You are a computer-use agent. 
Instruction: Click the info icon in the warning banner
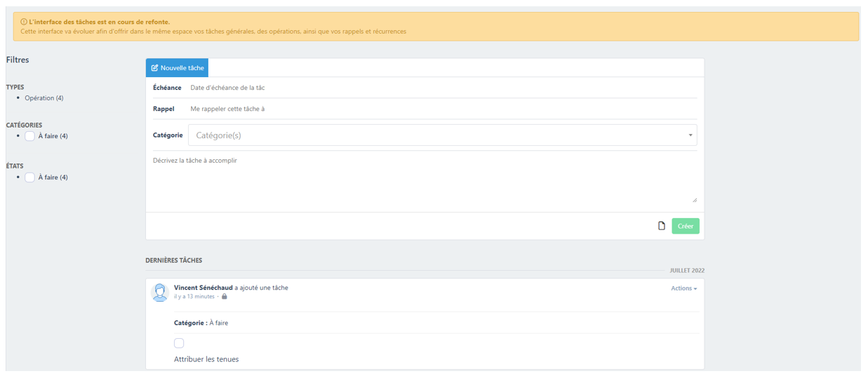(24, 22)
